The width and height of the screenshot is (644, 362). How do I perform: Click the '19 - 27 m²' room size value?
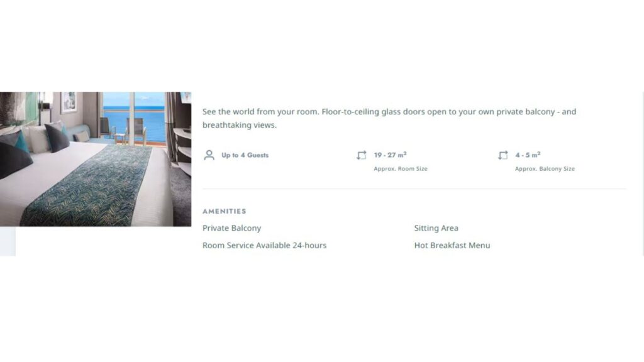390,155
